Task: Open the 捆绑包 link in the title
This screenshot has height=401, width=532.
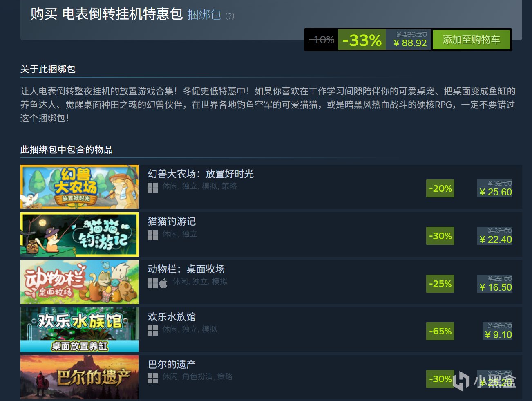Action: (204, 15)
